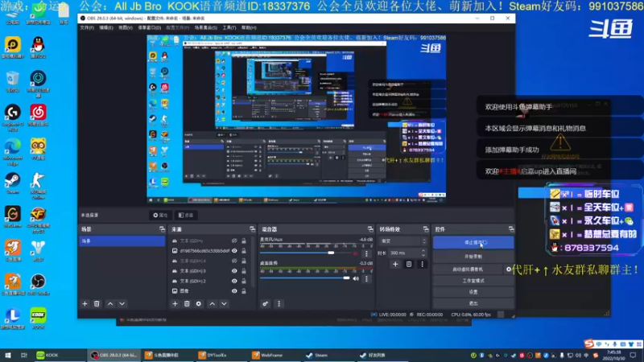
Task: Open the Logitech G HUB desktop icon
Action: coord(13,117)
